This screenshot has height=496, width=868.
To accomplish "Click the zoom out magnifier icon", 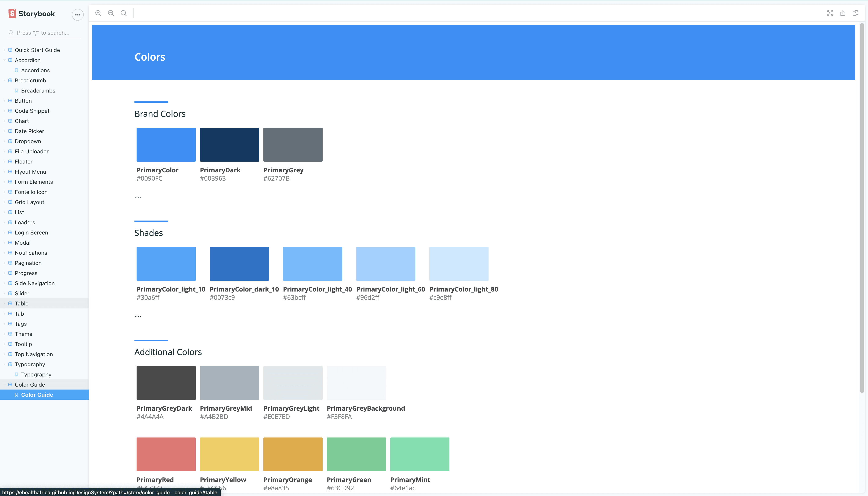I will tap(111, 13).
